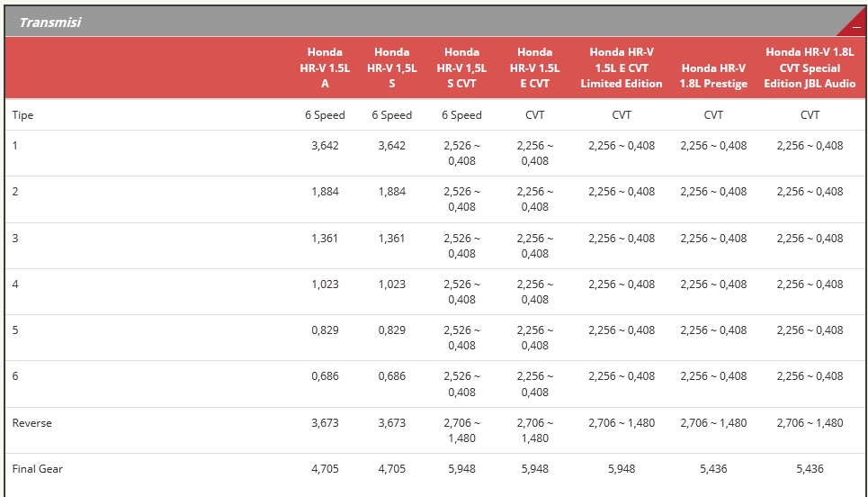
Task: Click 5,948 Final Gear in Limited Edition column
Action: click(x=622, y=469)
